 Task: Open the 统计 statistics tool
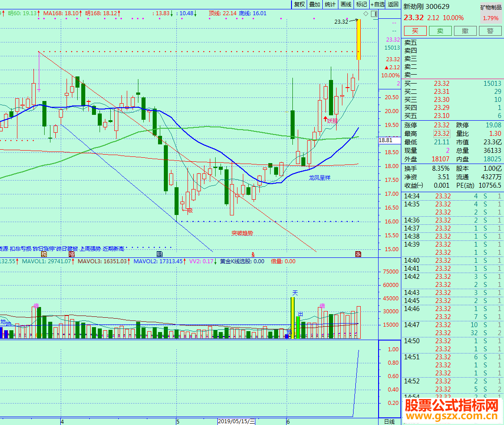330,4
